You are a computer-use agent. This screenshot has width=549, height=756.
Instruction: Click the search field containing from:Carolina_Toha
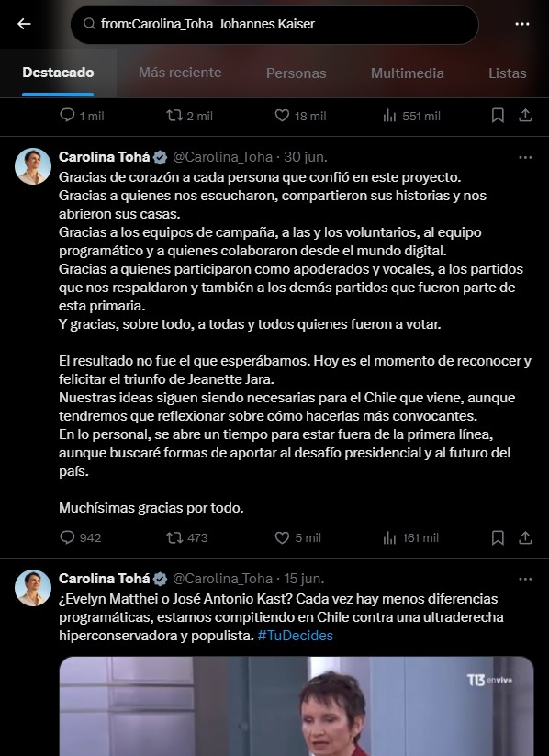point(274,24)
